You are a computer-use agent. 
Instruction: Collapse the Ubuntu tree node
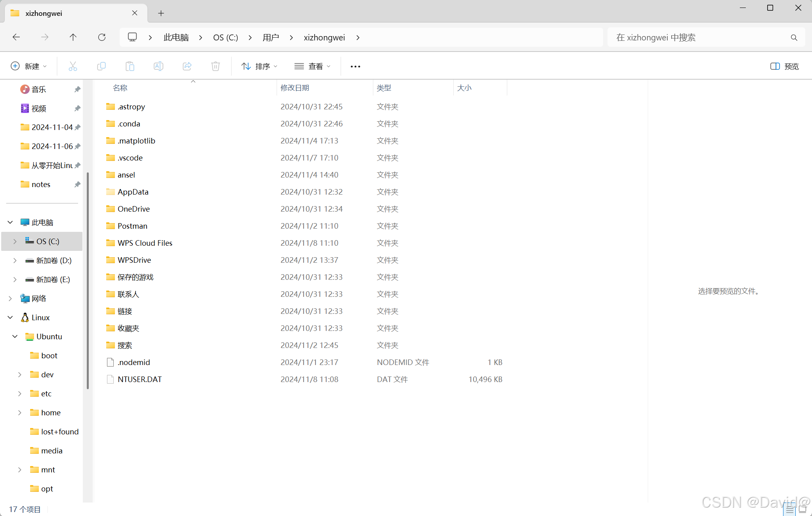click(15, 336)
